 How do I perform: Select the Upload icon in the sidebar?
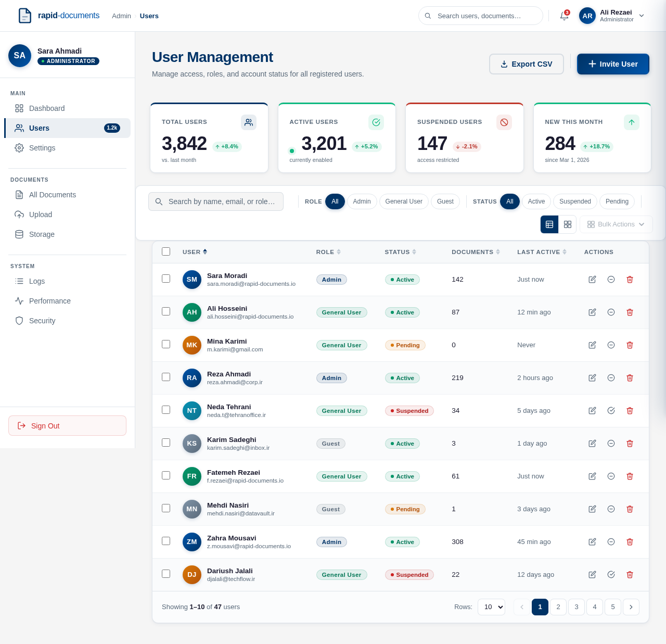click(19, 214)
